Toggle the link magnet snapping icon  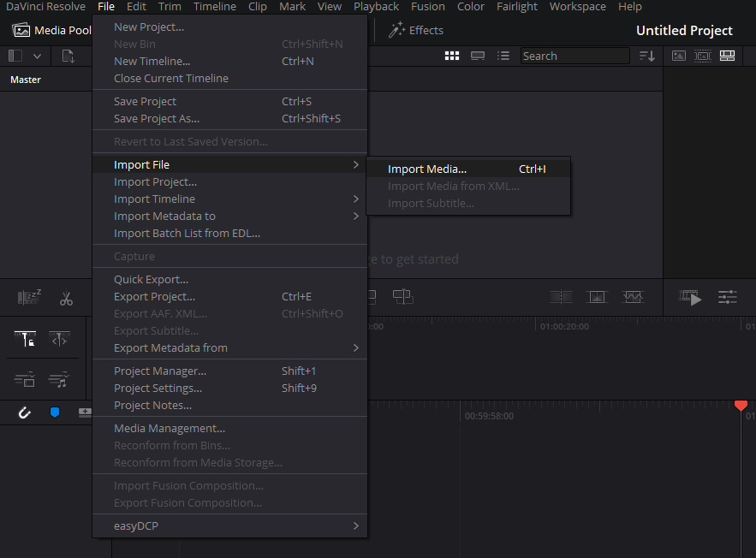click(24, 413)
